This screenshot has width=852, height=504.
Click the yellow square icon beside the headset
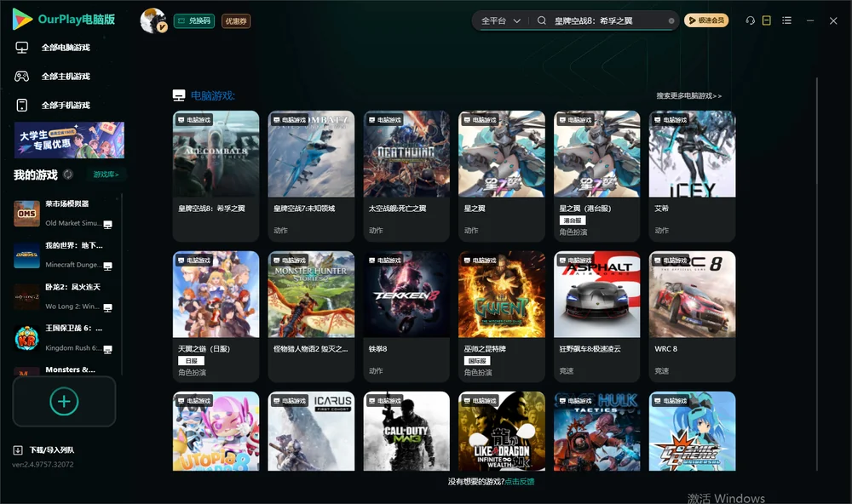pos(767,20)
